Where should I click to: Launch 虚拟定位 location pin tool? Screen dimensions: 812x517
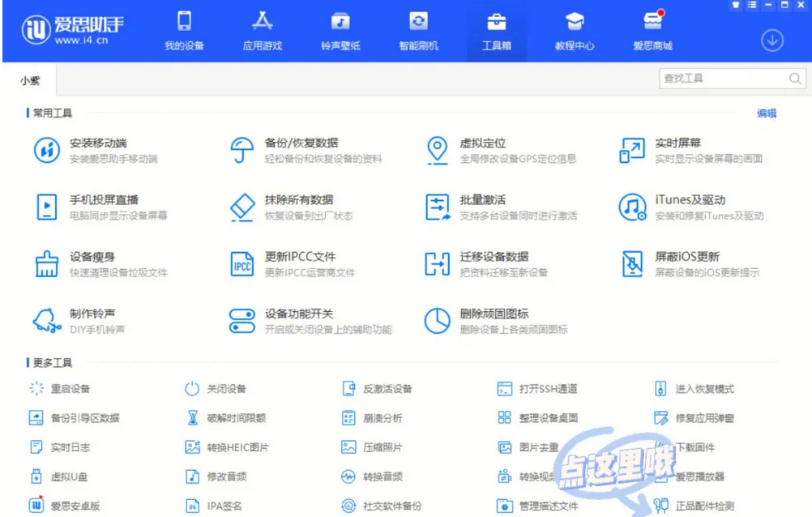pyautogui.click(x=437, y=150)
